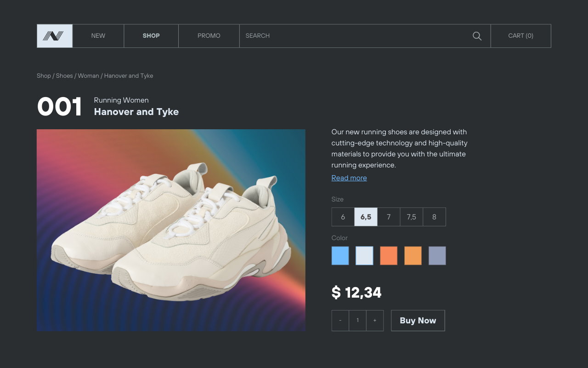Click the search magnifier icon
588x368 pixels.
[477, 36]
